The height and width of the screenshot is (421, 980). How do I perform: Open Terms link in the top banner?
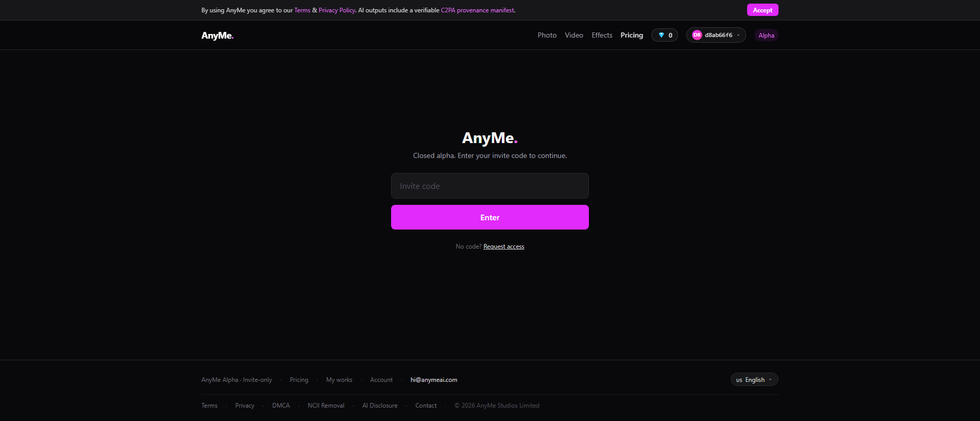302,10
